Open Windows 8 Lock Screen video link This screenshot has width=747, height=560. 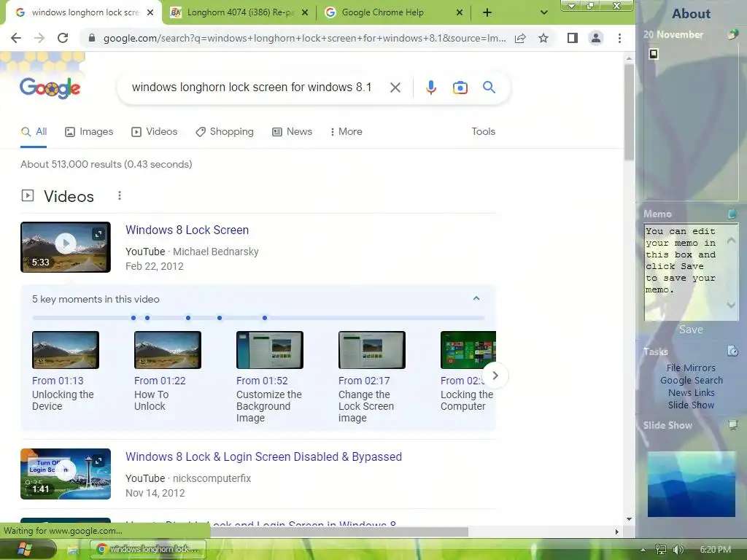coord(187,230)
